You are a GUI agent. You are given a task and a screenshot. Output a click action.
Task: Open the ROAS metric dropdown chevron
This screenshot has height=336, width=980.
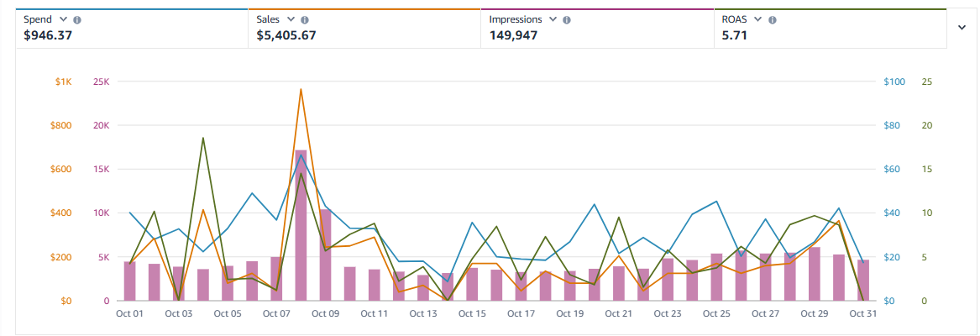pos(758,19)
